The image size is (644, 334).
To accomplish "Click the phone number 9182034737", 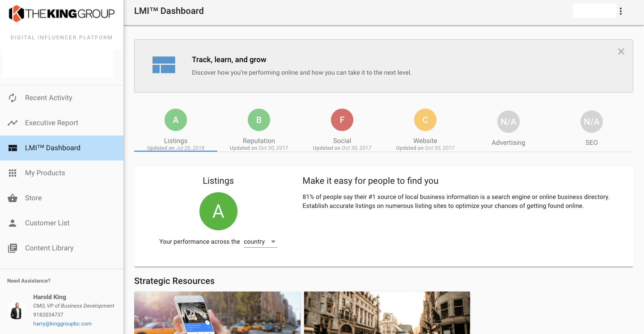I will coord(48,315).
